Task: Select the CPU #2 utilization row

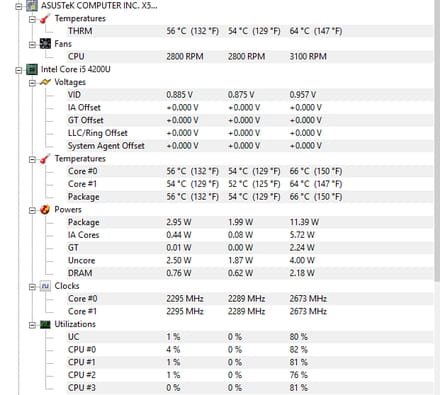Action: click(x=249, y=375)
